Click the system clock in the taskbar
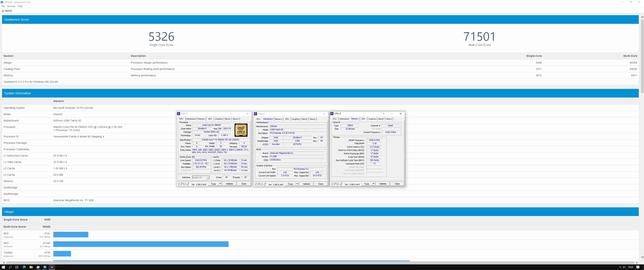644x270 pixels. tap(630, 267)
